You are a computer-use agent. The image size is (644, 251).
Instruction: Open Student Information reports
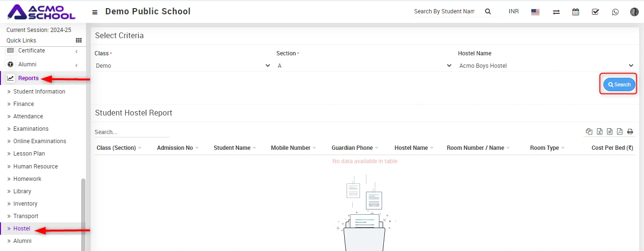(39, 92)
